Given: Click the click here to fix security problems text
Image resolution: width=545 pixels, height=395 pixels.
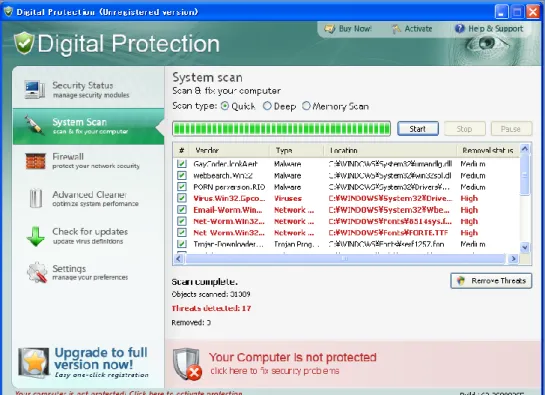Looking at the screenshot, I should point(275,371).
